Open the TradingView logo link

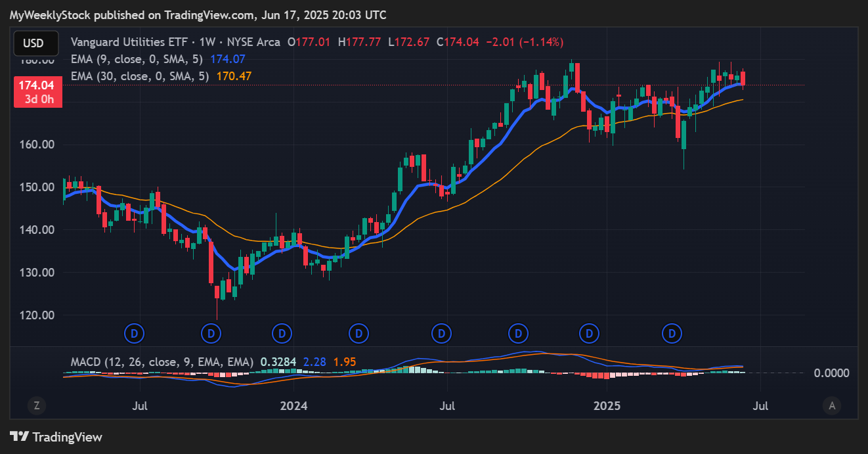56,437
